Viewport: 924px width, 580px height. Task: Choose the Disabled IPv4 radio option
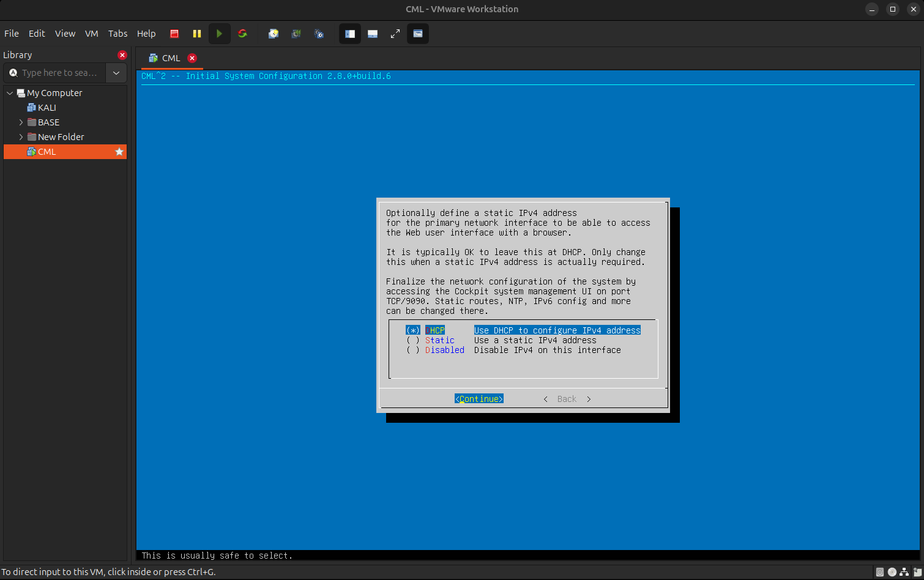(x=414, y=350)
